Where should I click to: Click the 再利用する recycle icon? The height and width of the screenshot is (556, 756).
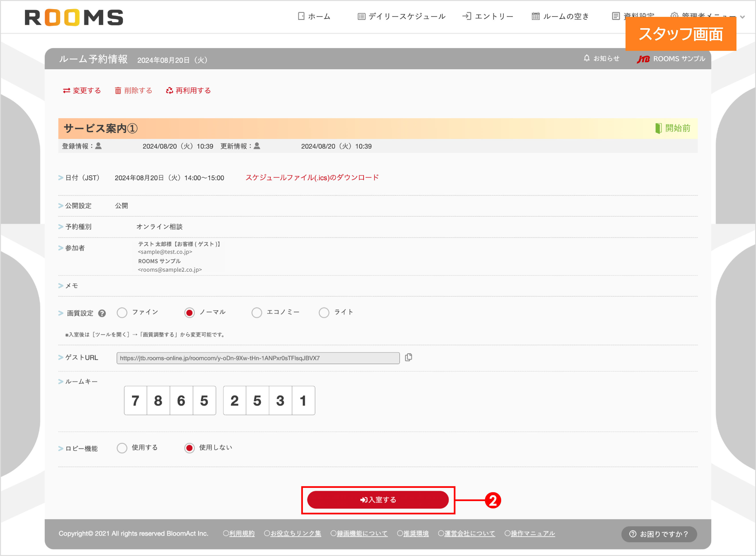pos(169,91)
